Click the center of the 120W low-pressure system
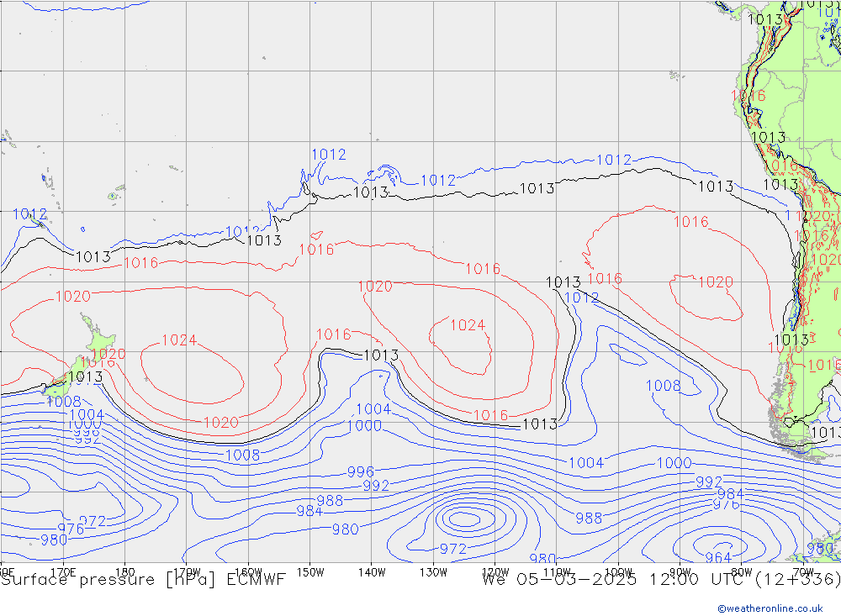 click(465, 519)
